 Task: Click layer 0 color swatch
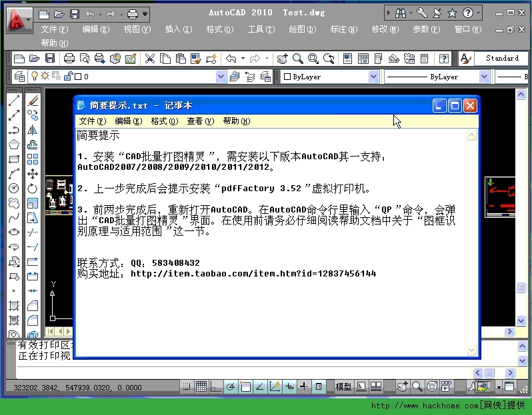pyautogui.click(x=78, y=77)
